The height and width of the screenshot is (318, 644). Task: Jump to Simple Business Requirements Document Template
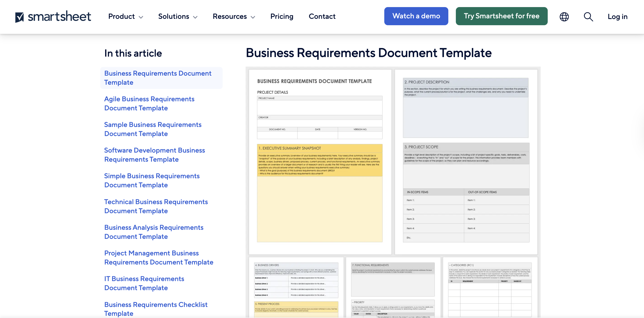pyautogui.click(x=152, y=180)
